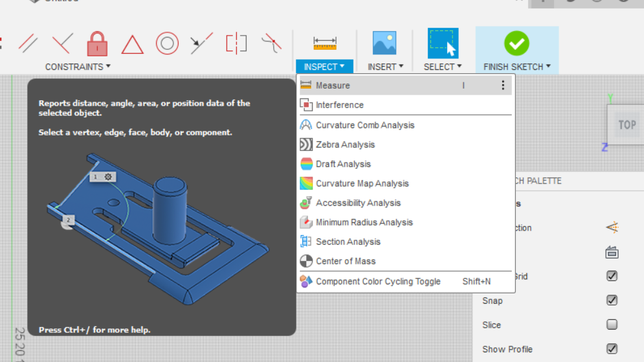
Task: Choose Zebra Analysis
Action: pyautogui.click(x=405, y=144)
